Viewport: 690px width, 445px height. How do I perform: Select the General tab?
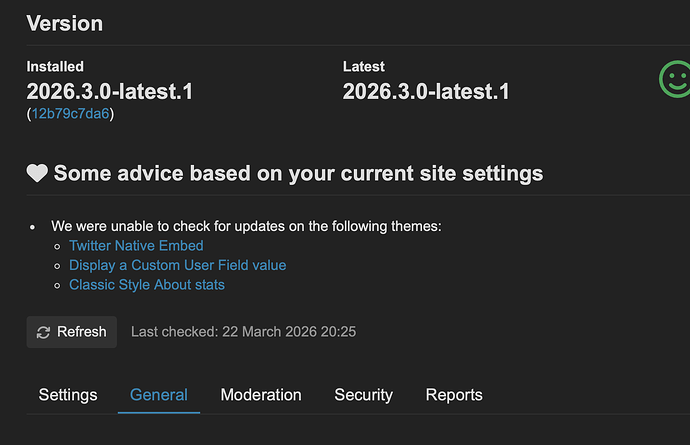click(x=159, y=395)
